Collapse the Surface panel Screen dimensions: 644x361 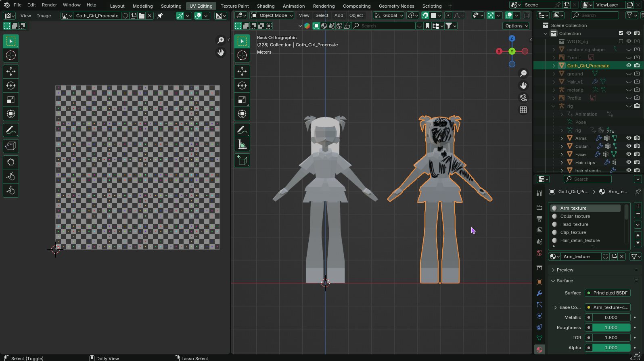(565, 281)
